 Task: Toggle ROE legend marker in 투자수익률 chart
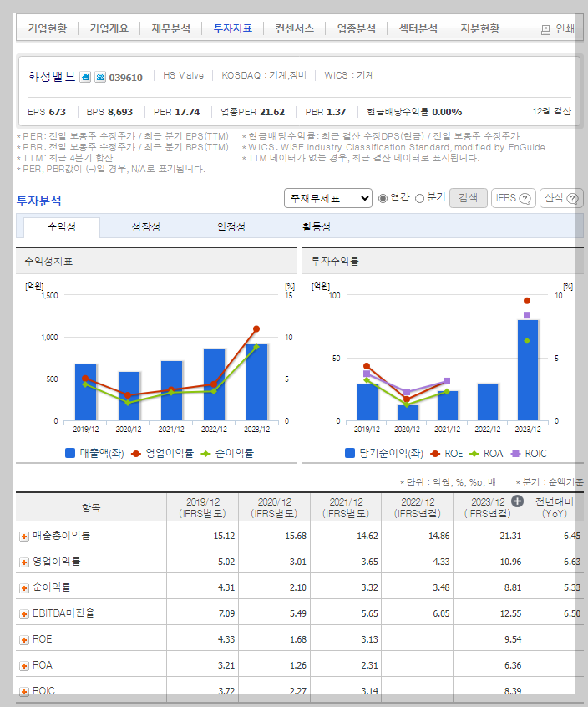435,454
